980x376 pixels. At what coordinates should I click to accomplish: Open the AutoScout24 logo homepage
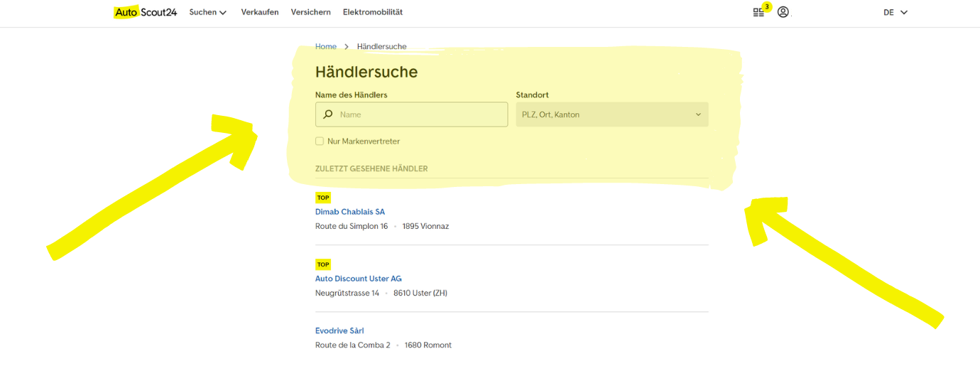point(146,12)
